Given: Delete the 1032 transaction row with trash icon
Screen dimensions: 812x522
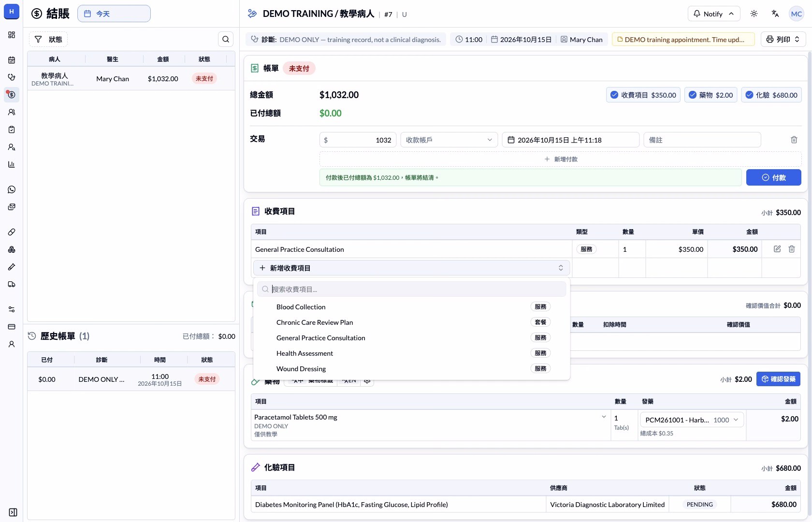Looking at the screenshot, I should [794, 140].
